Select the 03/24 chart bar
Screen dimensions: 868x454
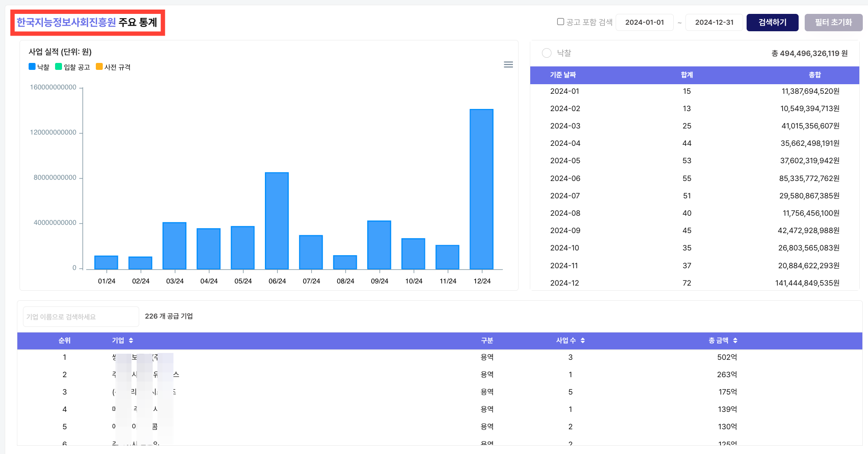[175, 246]
